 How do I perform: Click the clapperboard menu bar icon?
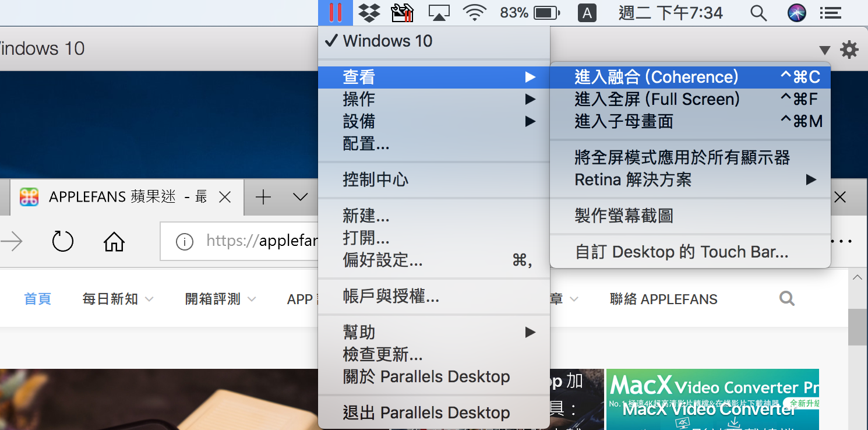click(403, 12)
